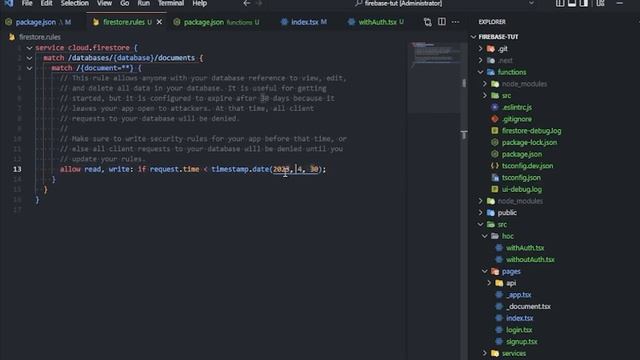Screen dimensions: 640x360
Task: Click the firebase-tut search command center
Action: 402,3
